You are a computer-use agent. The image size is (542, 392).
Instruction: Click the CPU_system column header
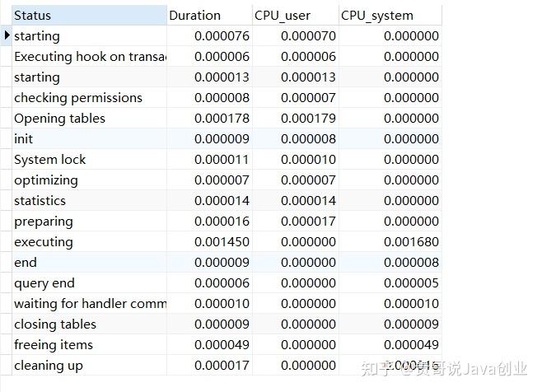377,15
